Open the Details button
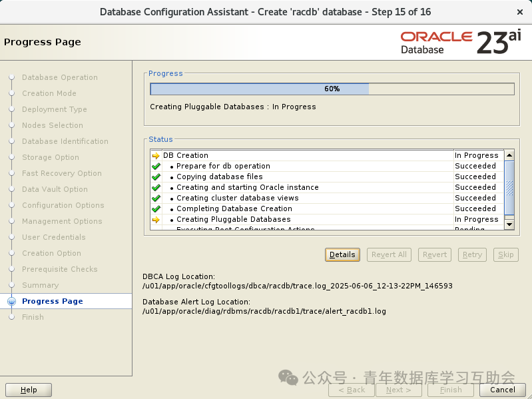The image size is (532, 399). pyautogui.click(x=342, y=255)
